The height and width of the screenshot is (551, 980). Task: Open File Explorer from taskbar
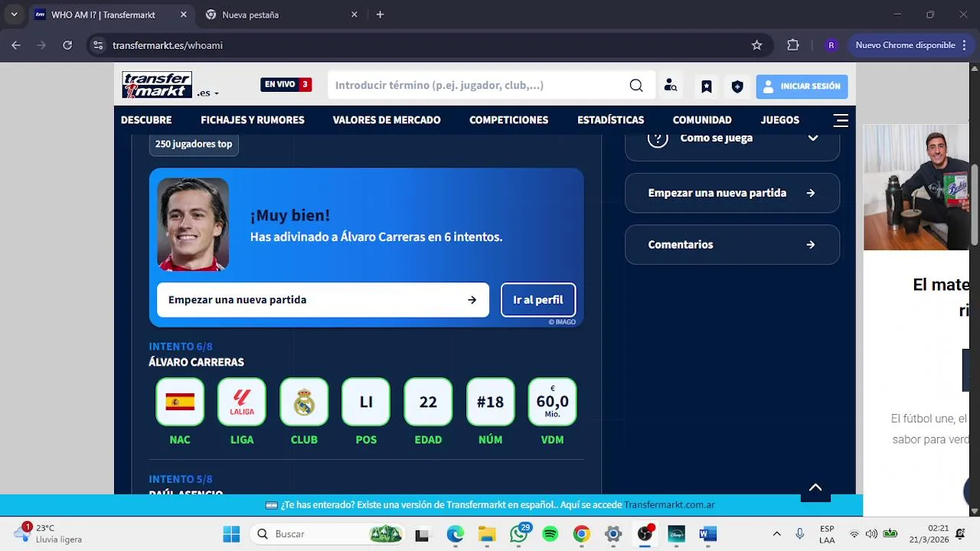tap(487, 534)
